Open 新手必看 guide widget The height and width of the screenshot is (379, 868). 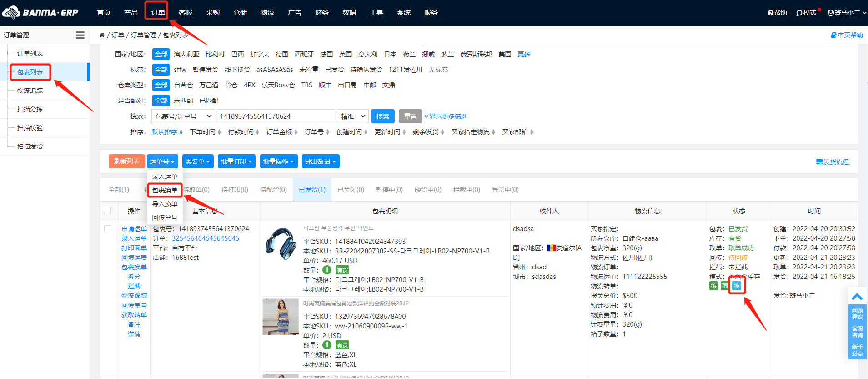857,350
